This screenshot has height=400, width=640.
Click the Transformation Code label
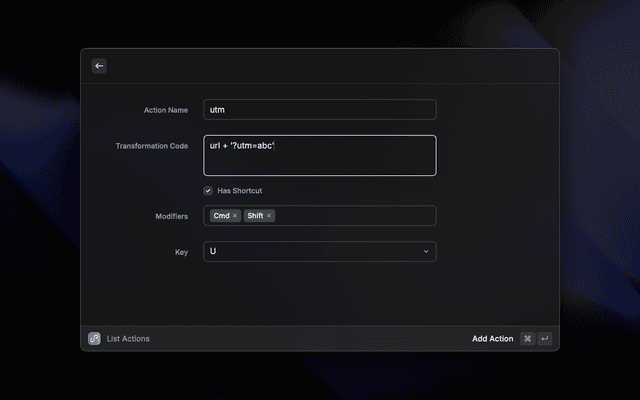[152, 146]
